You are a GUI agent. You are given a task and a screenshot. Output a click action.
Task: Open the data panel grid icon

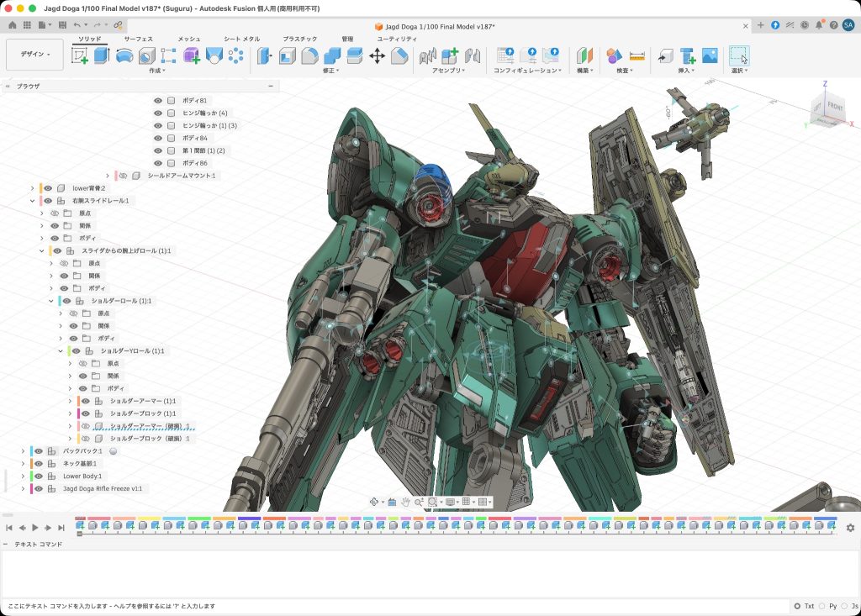[27, 25]
